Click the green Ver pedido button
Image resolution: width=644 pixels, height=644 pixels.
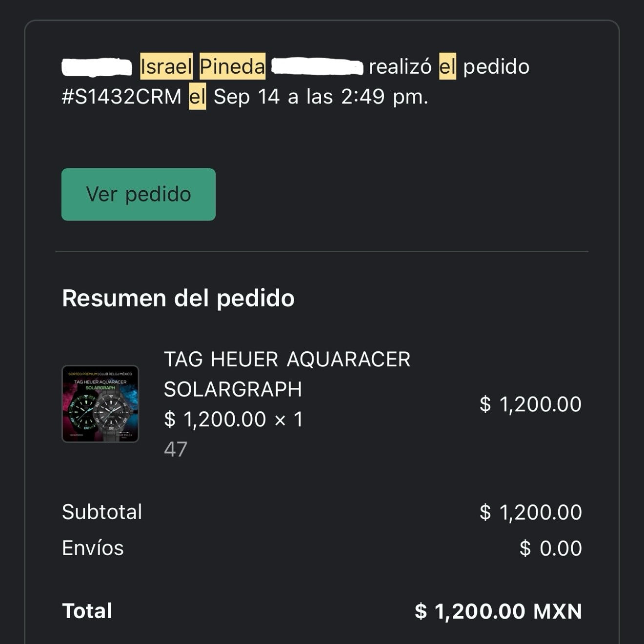(x=138, y=194)
